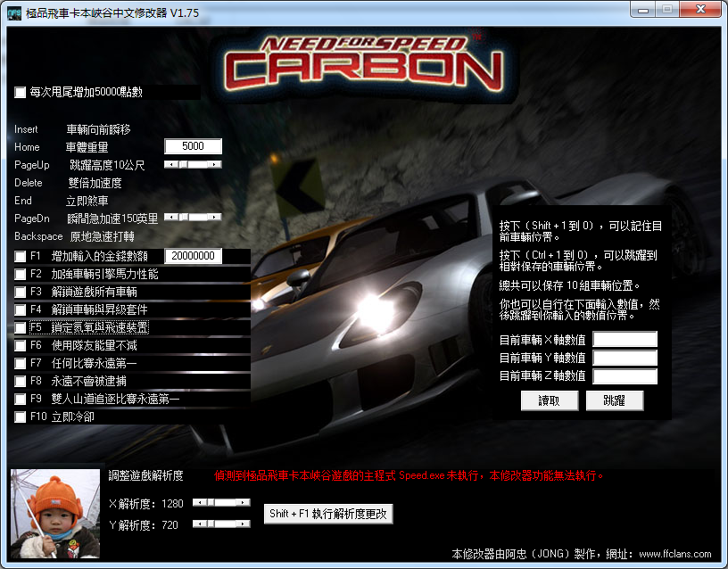728x569 pixels.
Task: Click right arrow of 瞬間急加速 slider
Action: point(214,217)
